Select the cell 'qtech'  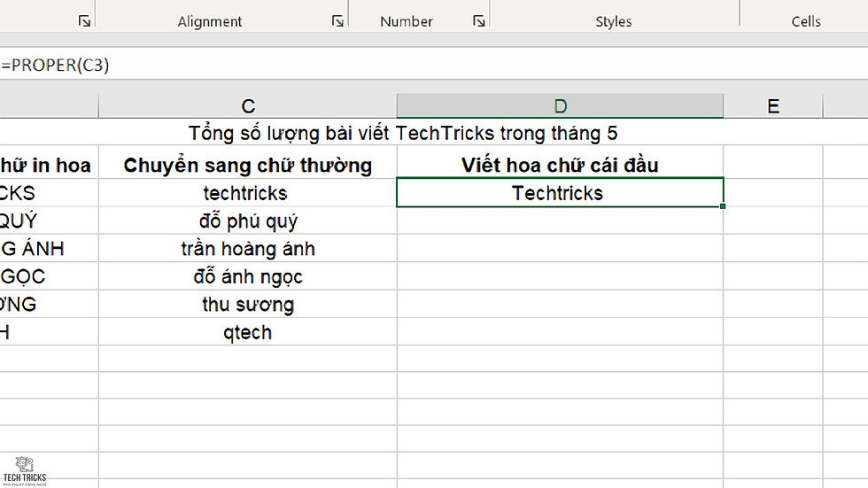[248, 332]
